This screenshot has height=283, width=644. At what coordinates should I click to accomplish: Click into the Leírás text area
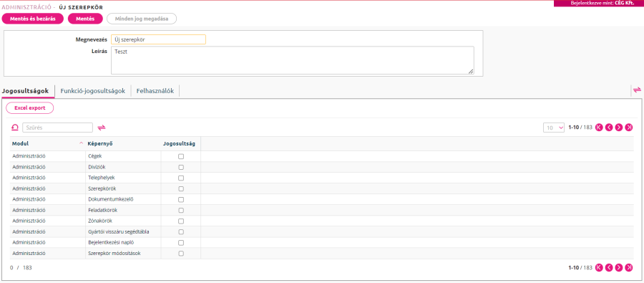click(x=293, y=60)
